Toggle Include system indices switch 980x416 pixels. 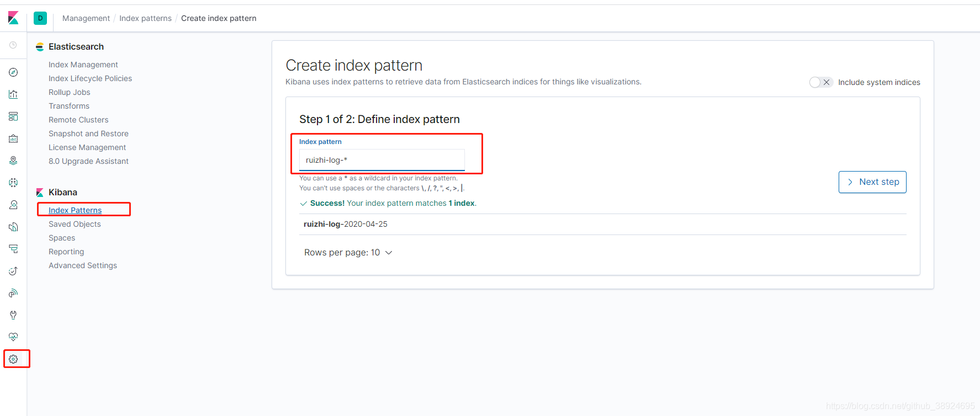click(x=820, y=82)
